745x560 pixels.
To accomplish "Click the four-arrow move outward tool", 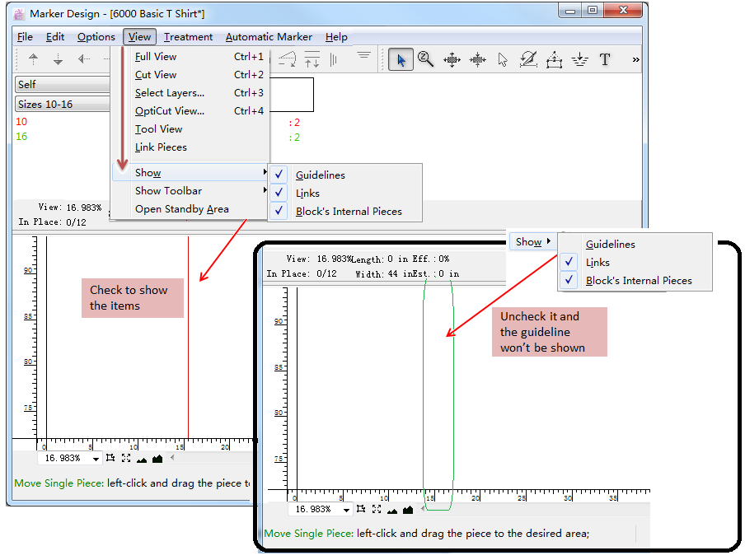I will [452, 59].
